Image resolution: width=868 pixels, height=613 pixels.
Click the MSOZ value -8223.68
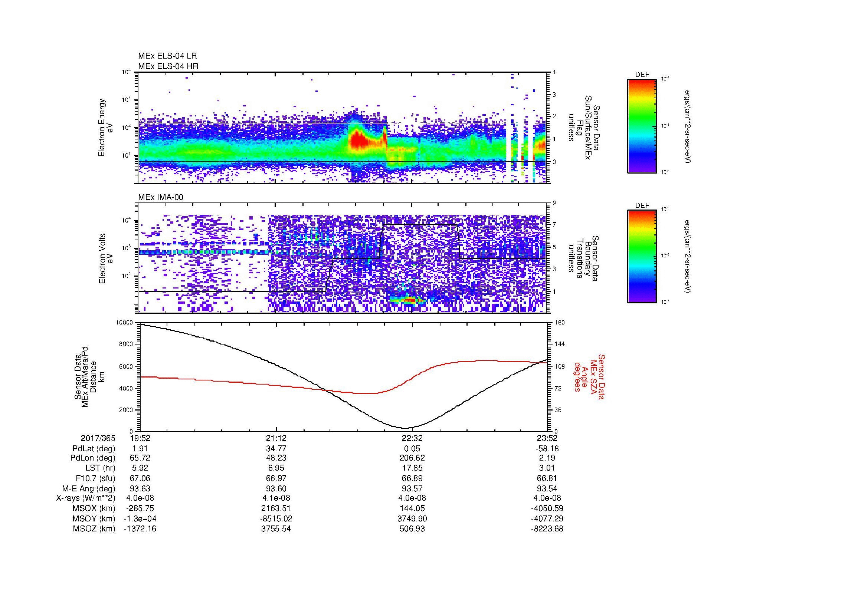[x=547, y=529]
